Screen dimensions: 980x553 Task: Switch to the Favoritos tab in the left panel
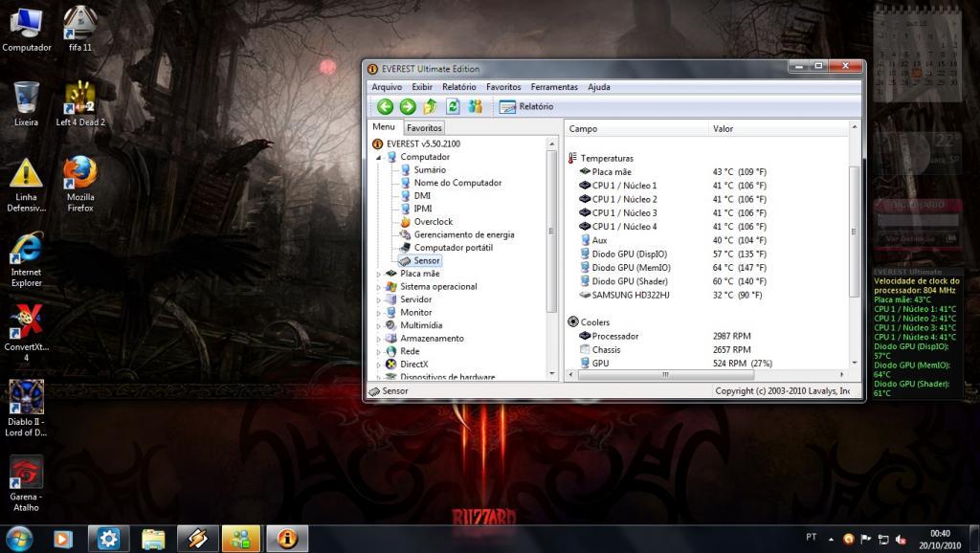coord(424,128)
